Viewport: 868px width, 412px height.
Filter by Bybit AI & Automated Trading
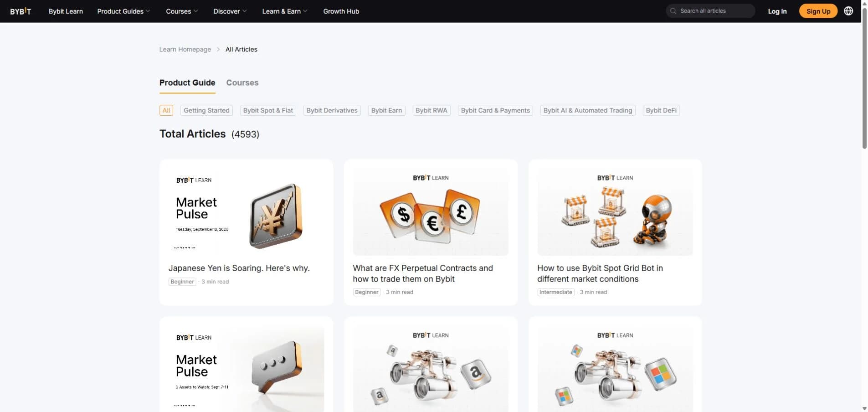(x=588, y=110)
